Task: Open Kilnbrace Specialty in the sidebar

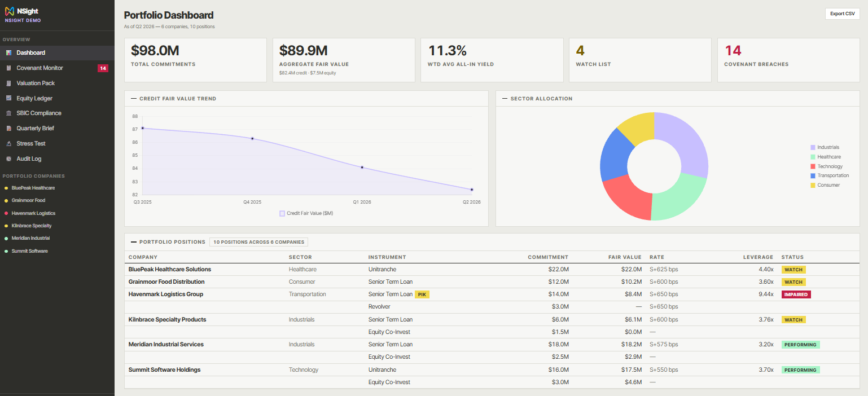Action: [32, 226]
